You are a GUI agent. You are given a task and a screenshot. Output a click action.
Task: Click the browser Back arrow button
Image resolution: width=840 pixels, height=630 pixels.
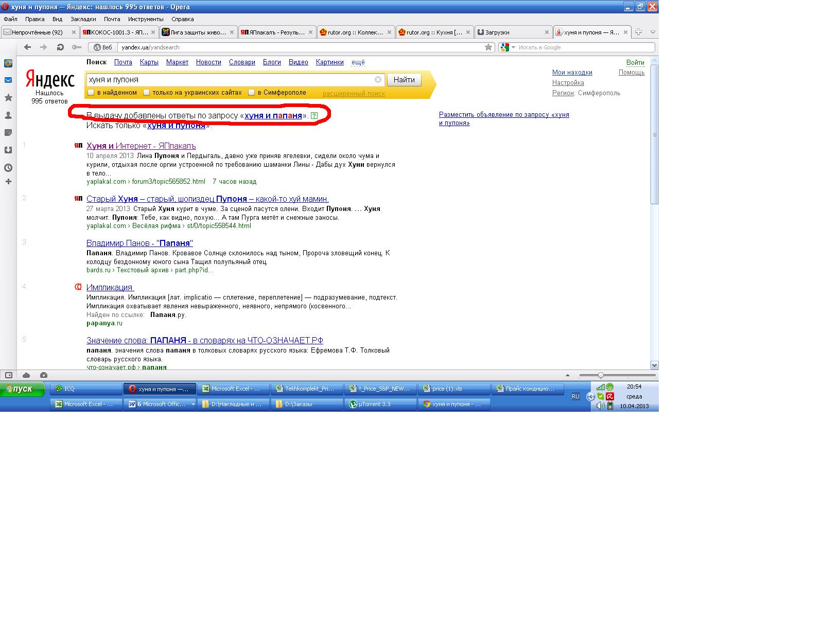tap(28, 47)
